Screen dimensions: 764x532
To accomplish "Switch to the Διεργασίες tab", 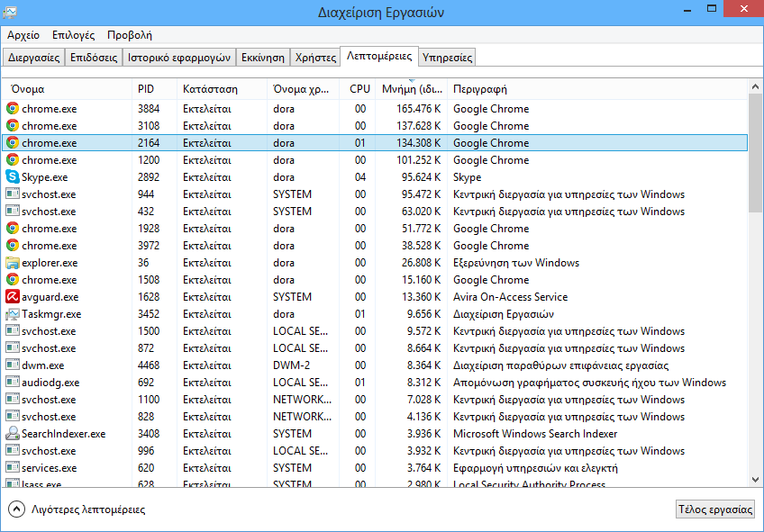I will pyautogui.click(x=33, y=58).
